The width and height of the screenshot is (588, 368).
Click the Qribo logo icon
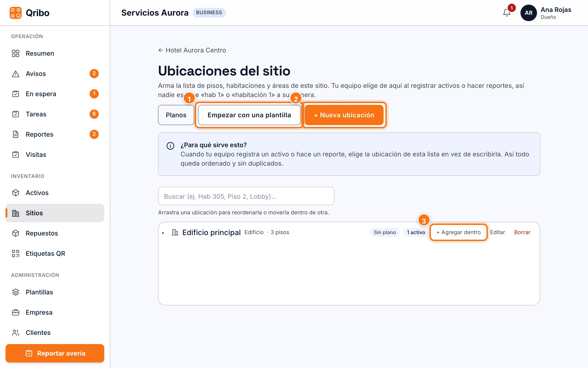tap(16, 13)
